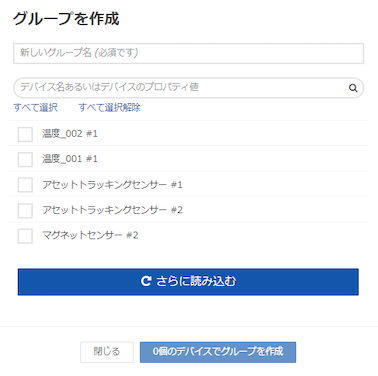Click the 閉じる button
Viewport: 378px width, 376px height.
[107, 352]
